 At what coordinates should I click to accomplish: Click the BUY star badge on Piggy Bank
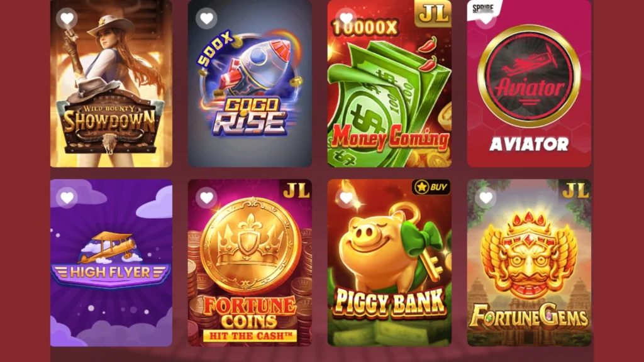[x=431, y=187]
